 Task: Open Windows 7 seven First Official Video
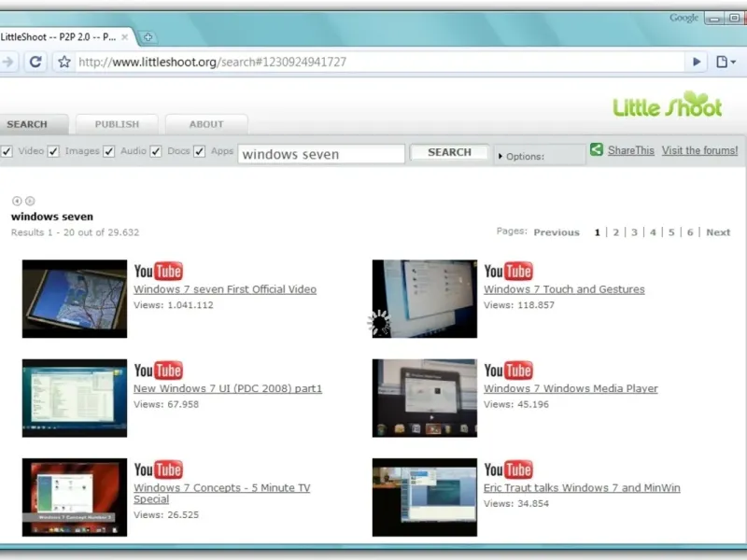point(225,289)
